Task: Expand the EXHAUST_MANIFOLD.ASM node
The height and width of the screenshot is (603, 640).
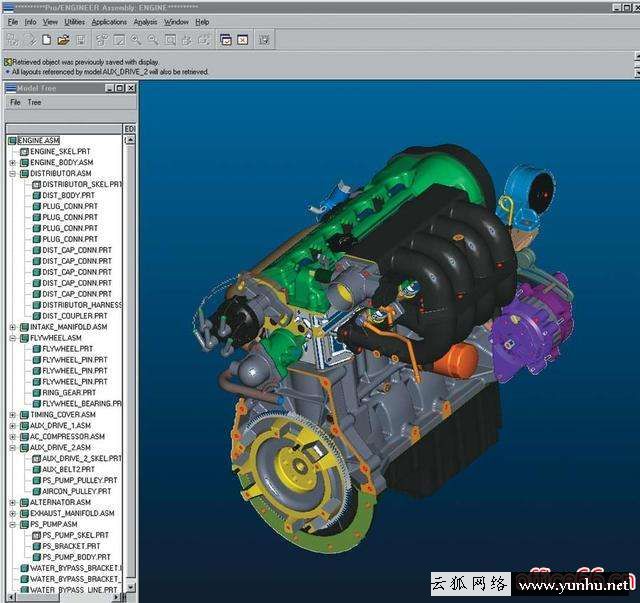Action: (13, 513)
